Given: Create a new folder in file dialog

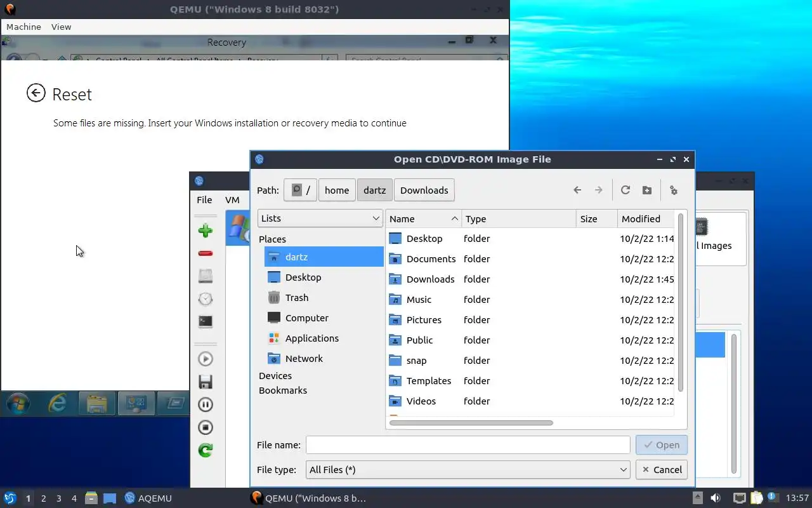Looking at the screenshot, I should coord(647,190).
